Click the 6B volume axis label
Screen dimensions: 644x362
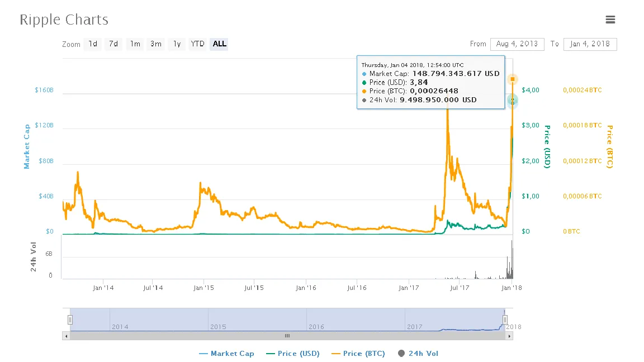(49, 254)
